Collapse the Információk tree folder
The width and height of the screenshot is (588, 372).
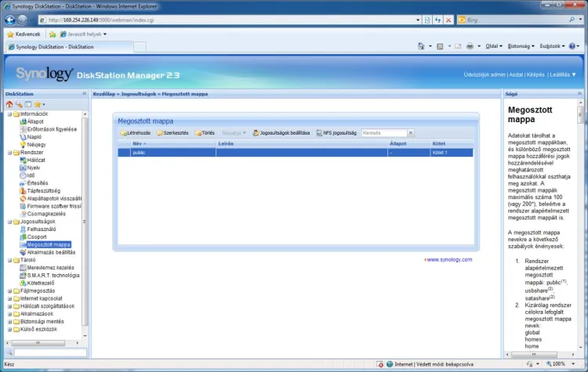coord(9,114)
